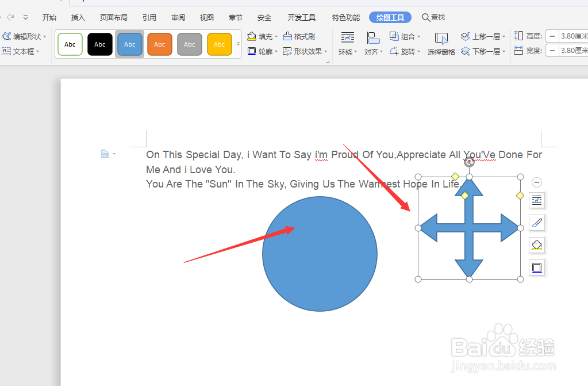This screenshot has width=588, height=386.
Task: Open the 页面布局 tab
Action: click(x=114, y=17)
